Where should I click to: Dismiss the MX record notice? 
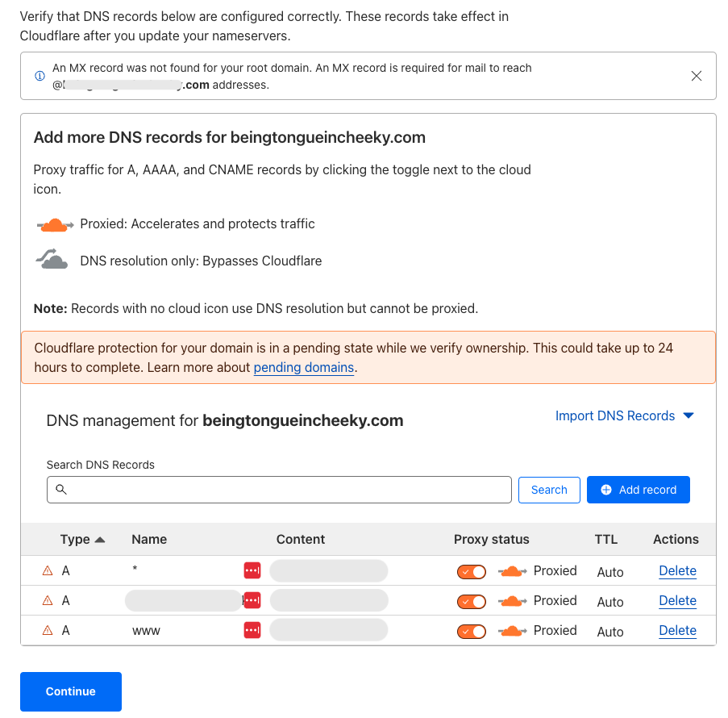696,76
